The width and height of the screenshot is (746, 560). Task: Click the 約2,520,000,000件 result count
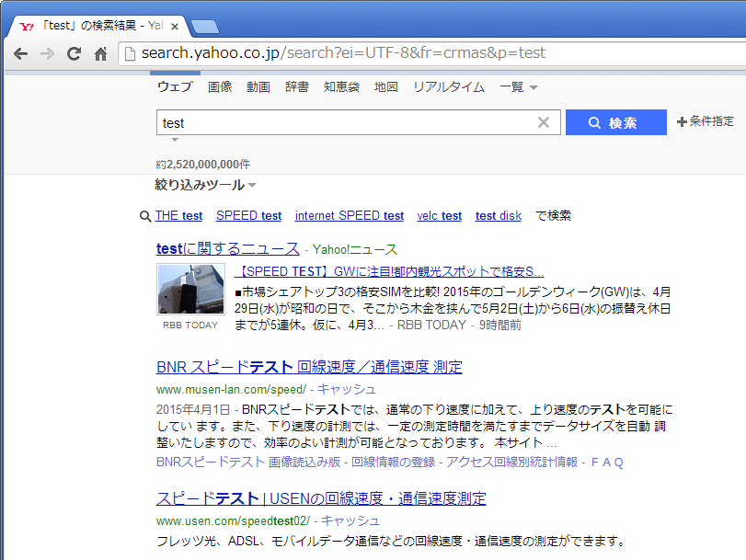(x=202, y=165)
